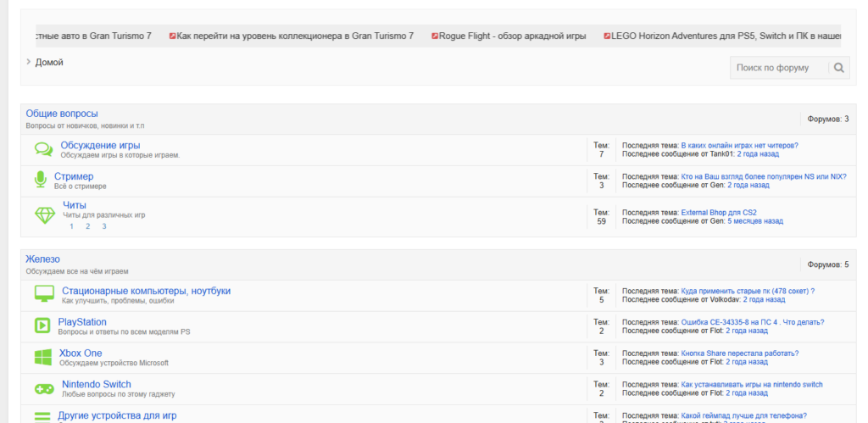Image resolution: width=868 pixels, height=423 pixels.
Task: Click the play icon beside PlayStation
Action: coord(42,325)
